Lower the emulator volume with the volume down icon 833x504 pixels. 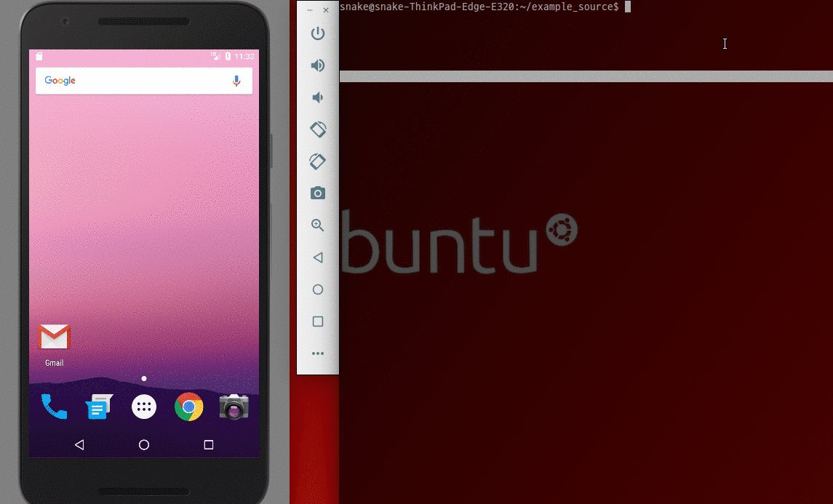tap(317, 97)
